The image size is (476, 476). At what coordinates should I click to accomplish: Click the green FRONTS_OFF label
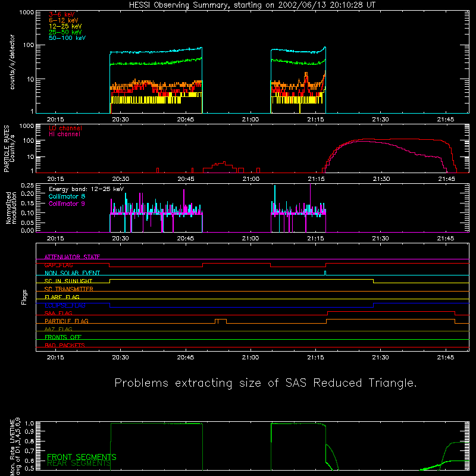63,337
